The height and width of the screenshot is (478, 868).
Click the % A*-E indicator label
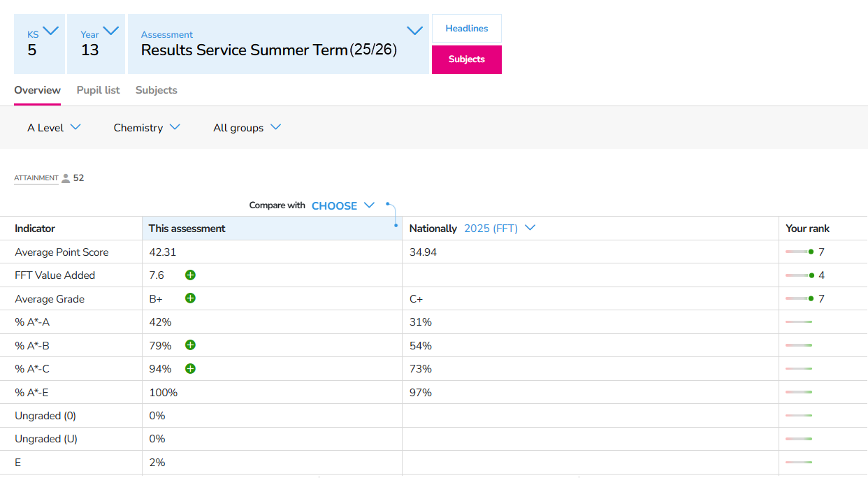31,393
